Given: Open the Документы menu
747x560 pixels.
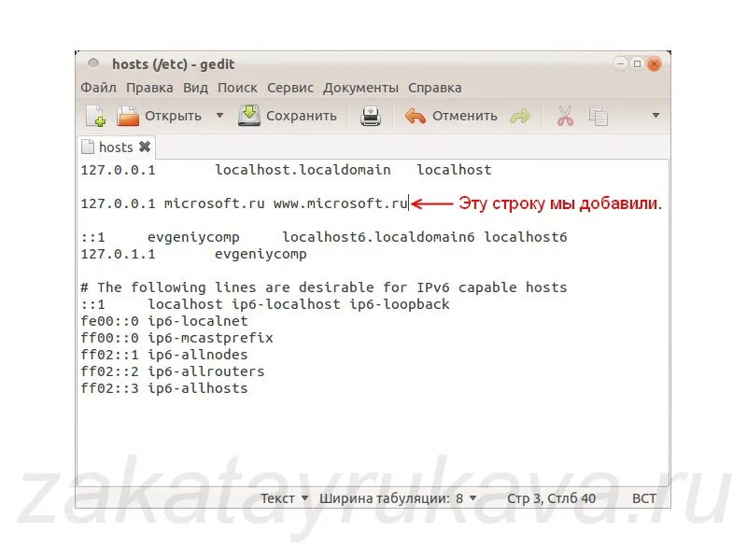Looking at the screenshot, I should point(360,88).
